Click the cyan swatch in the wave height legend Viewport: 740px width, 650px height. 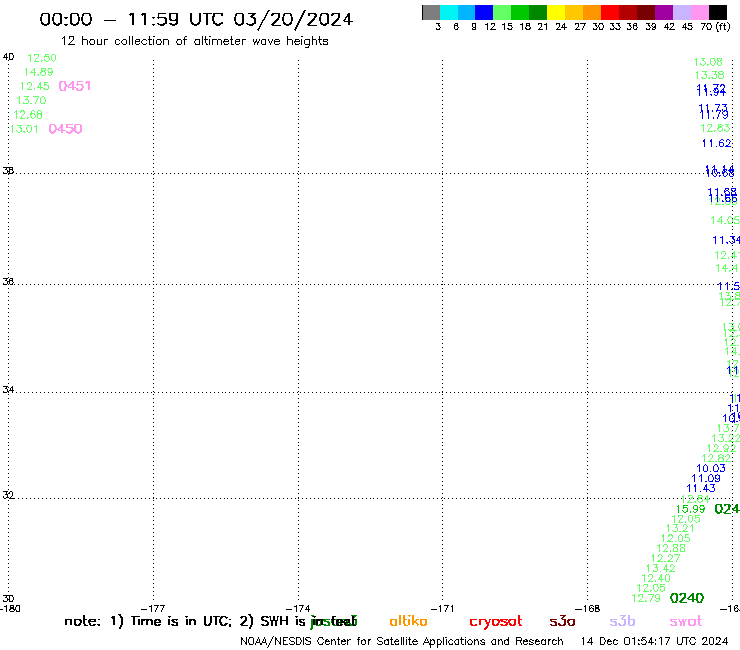point(449,12)
